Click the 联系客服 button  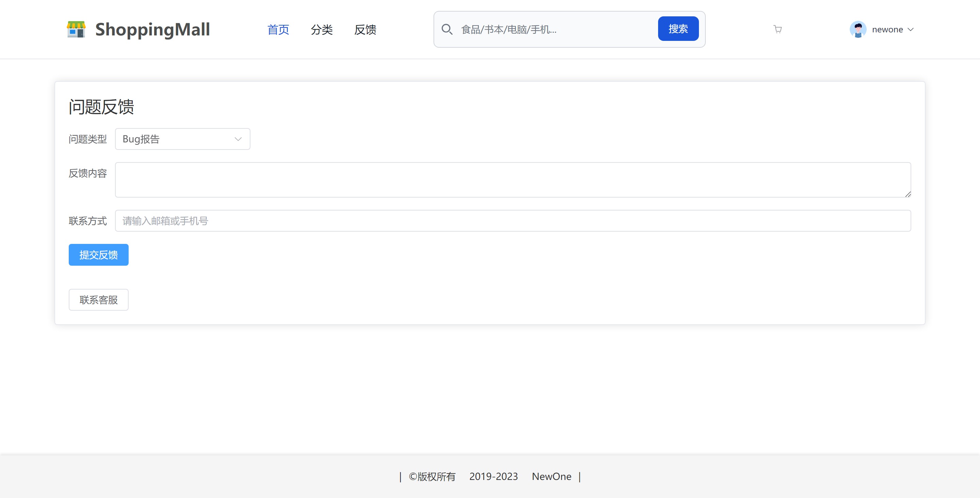pyautogui.click(x=99, y=300)
